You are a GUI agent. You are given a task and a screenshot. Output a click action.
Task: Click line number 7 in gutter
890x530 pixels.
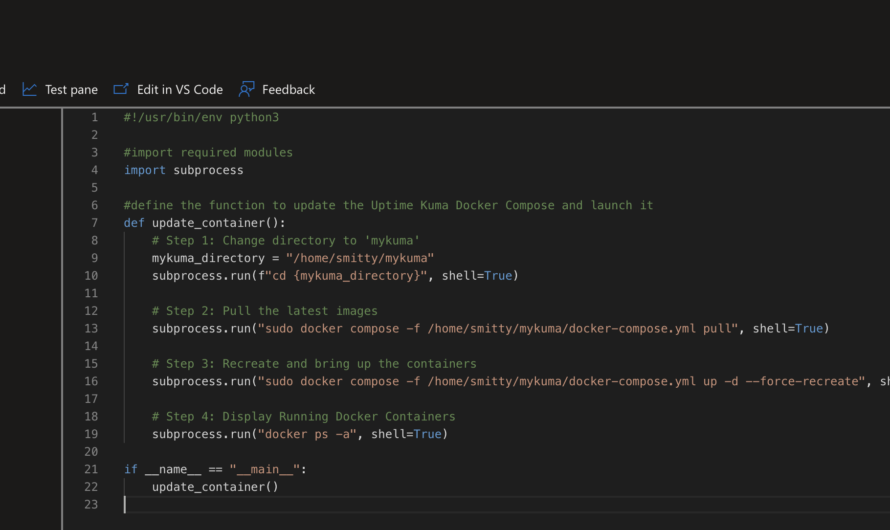pyautogui.click(x=94, y=223)
